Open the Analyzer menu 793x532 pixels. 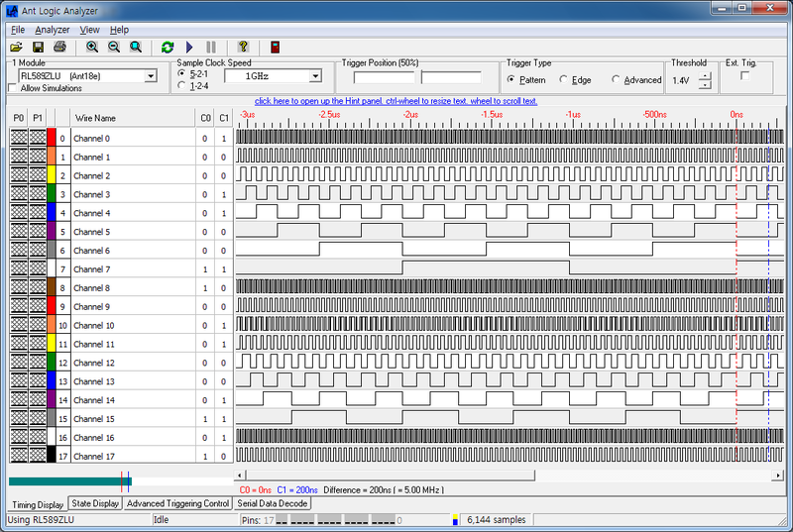(x=53, y=30)
